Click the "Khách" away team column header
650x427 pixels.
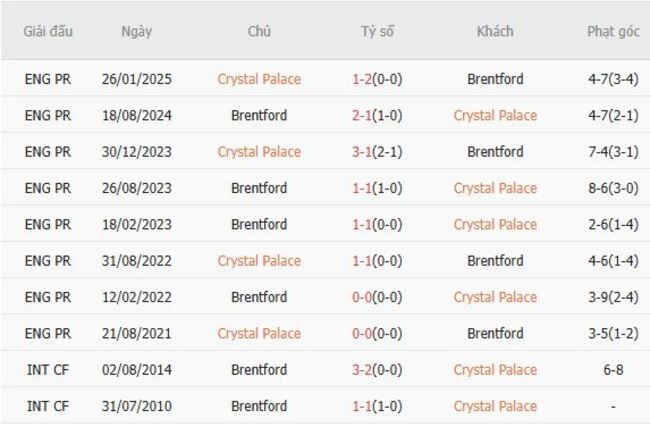click(495, 31)
